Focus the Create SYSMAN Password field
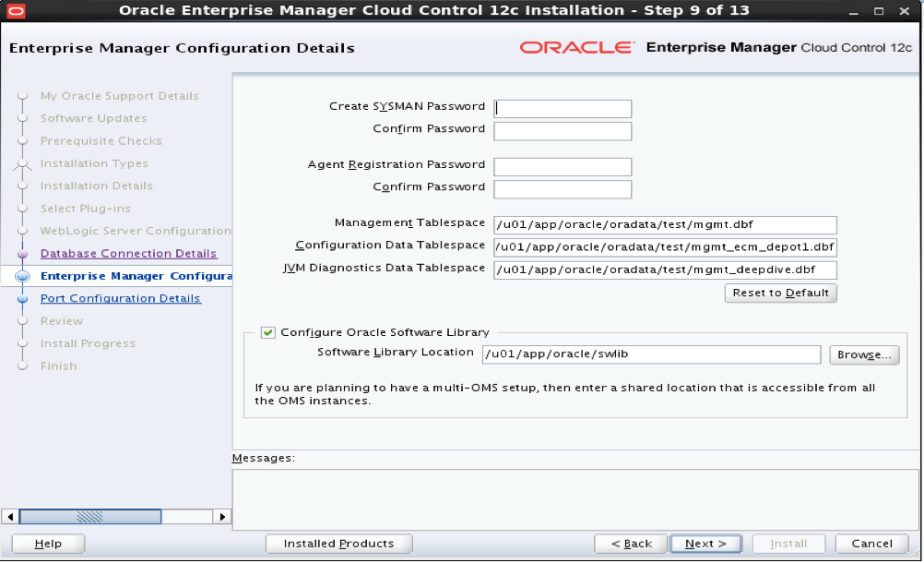The width and height of the screenshot is (924, 563). (563, 109)
